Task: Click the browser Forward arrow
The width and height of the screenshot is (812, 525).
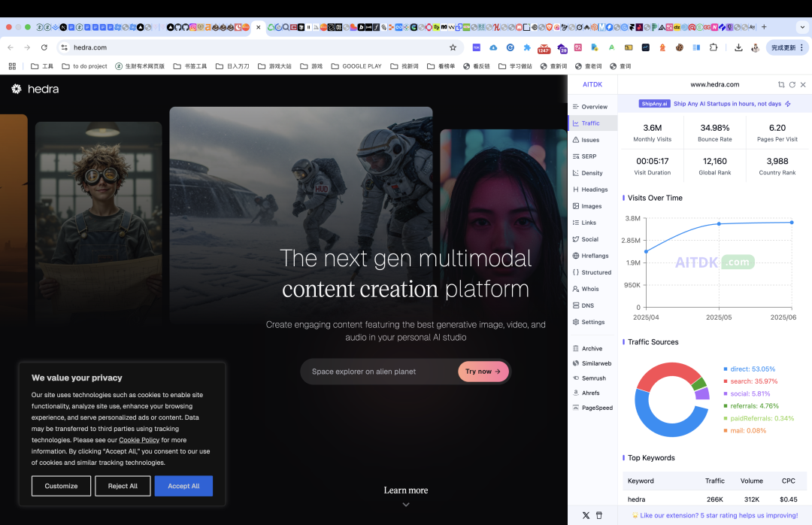Action: 27,47
